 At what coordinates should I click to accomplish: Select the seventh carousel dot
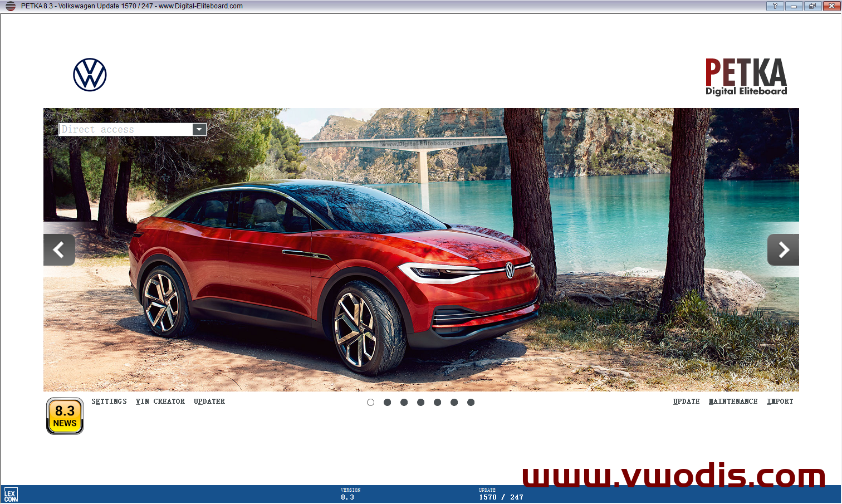471,402
